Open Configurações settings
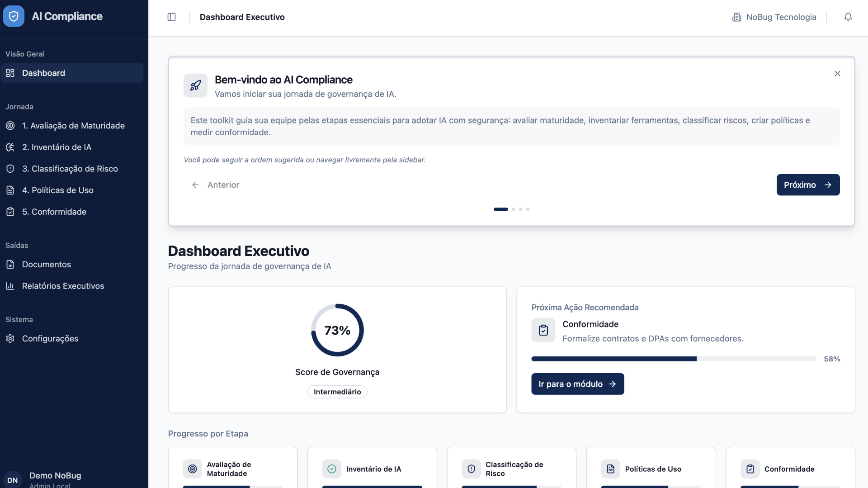Image resolution: width=868 pixels, height=488 pixels. pyautogui.click(x=50, y=339)
